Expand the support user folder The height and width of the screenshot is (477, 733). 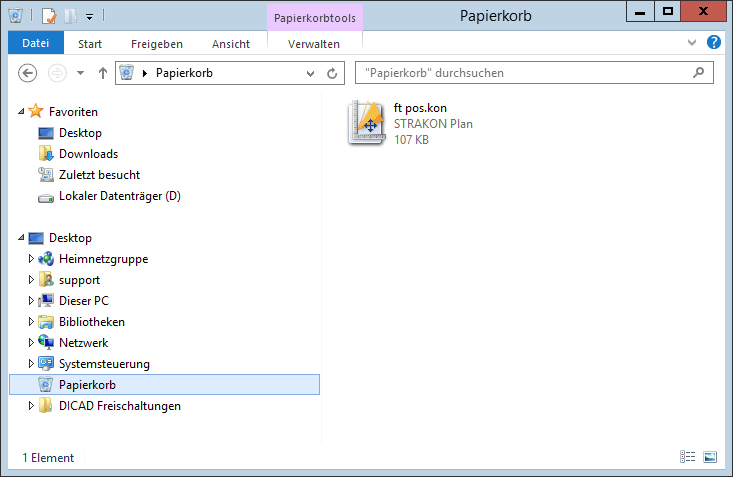coord(31,280)
